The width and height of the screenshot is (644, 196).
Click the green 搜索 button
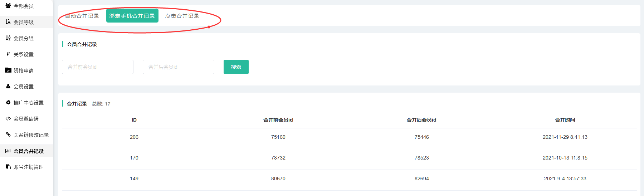tap(236, 67)
